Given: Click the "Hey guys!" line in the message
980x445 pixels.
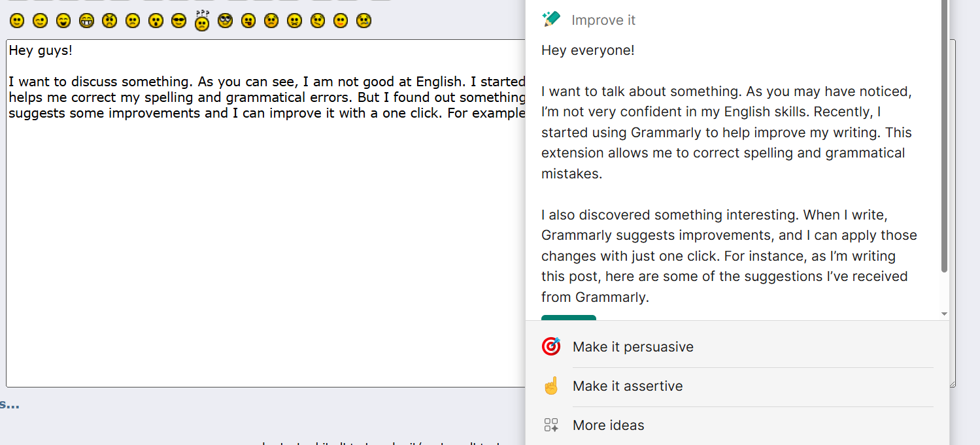Looking at the screenshot, I should click(41, 51).
